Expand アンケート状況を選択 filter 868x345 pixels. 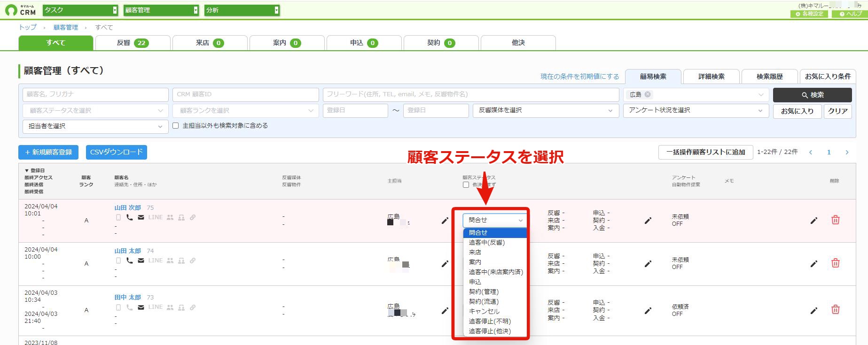[696, 110]
